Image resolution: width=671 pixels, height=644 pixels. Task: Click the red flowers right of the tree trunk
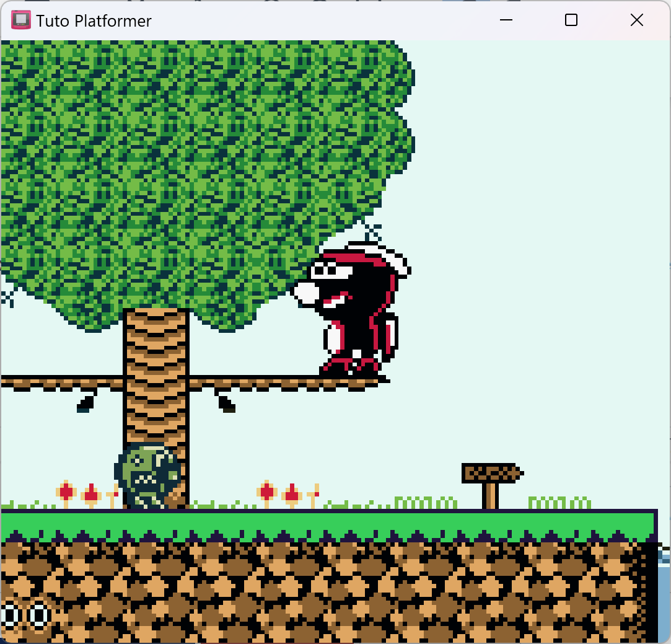tap(282, 494)
